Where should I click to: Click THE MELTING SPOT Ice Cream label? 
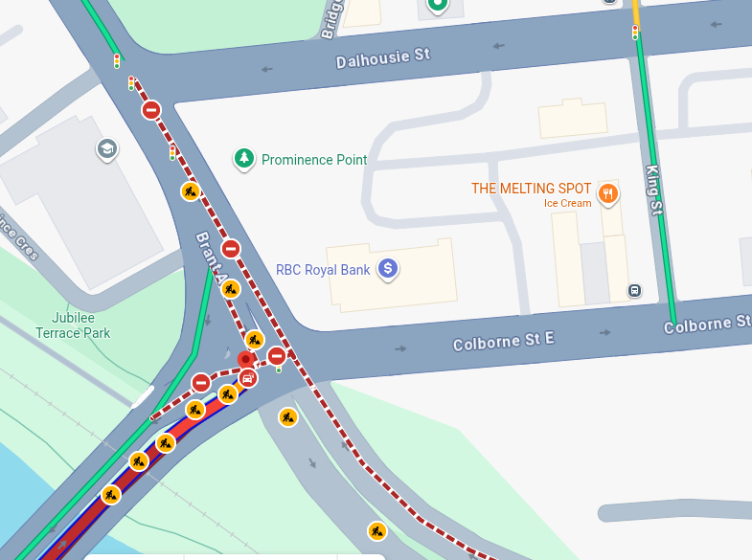click(531, 194)
